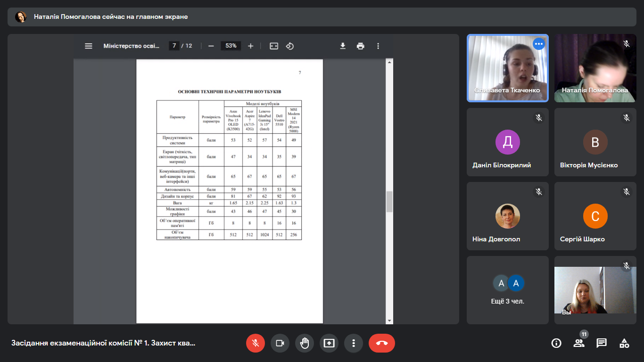This screenshot has width=644, height=362.
Task: Click the muted mic icon on Ніна Довгопол tile
Action: point(539,191)
